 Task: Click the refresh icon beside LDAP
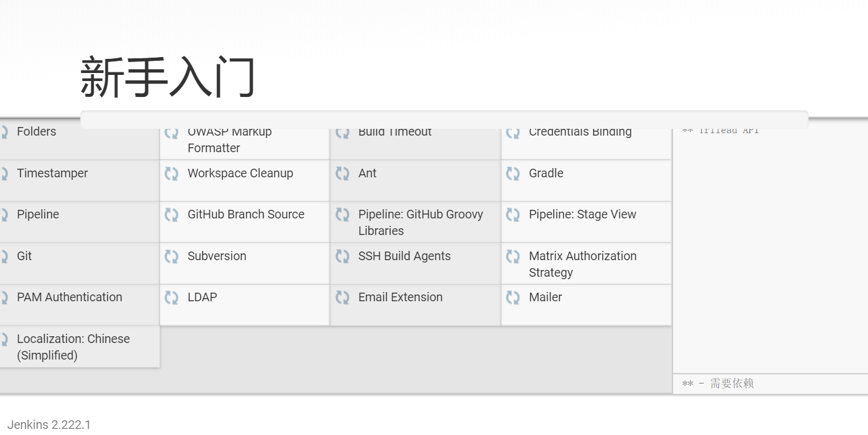[172, 298]
